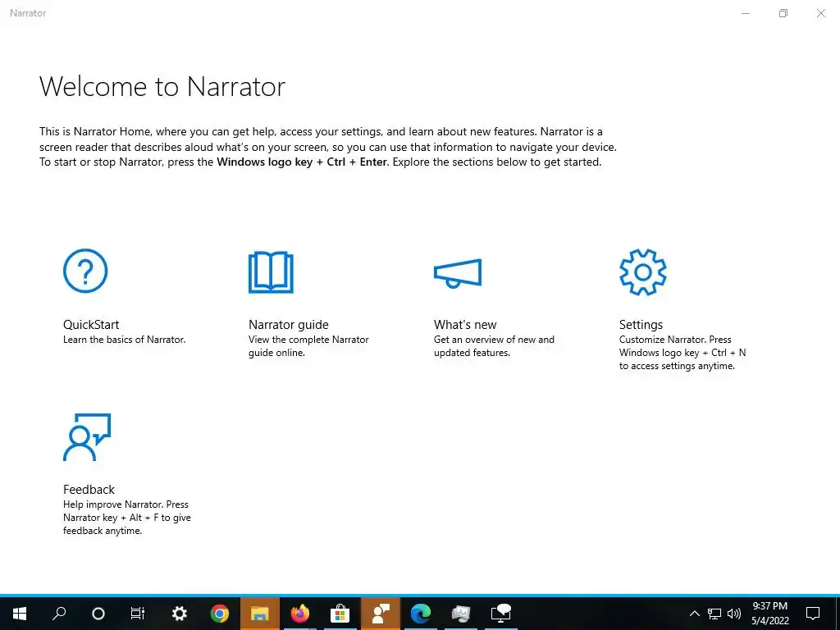Click 'Learn the basics of Narrator.' text
Screen dimensions: 840x630
coord(125,340)
